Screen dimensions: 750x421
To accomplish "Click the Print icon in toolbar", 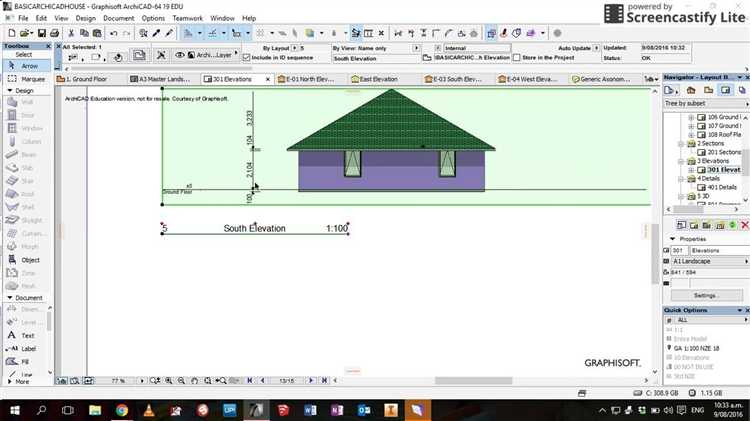I will [55, 33].
